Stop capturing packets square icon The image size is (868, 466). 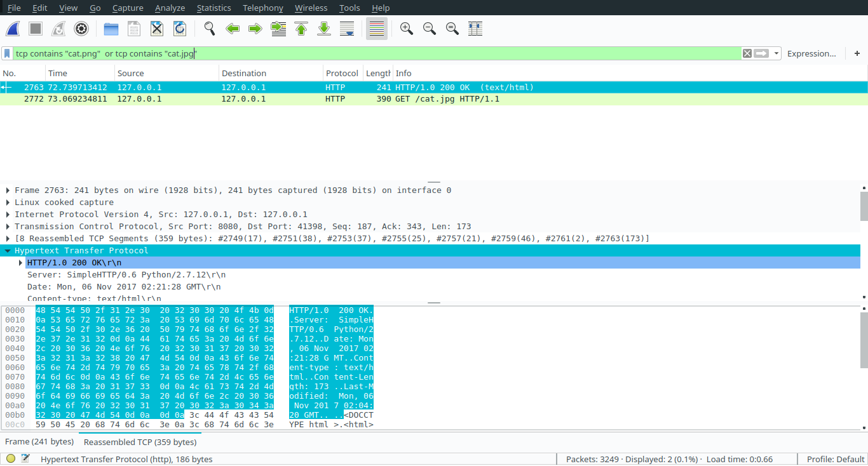(36, 29)
